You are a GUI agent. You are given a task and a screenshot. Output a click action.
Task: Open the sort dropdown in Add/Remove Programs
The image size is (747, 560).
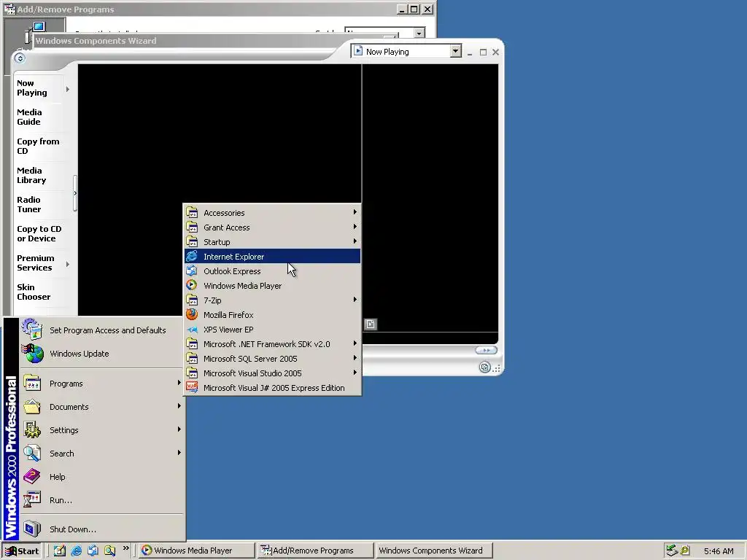419,33
